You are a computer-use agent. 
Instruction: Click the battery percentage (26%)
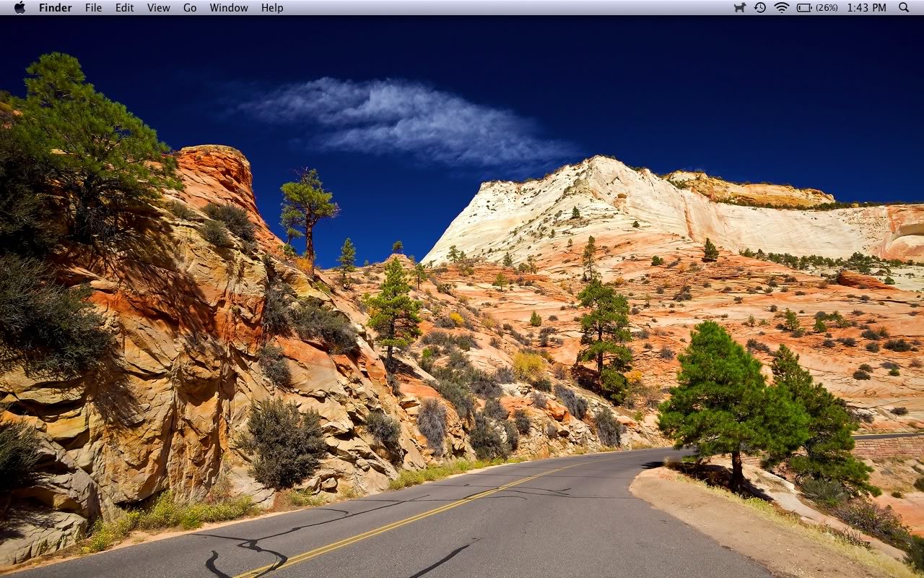click(827, 8)
